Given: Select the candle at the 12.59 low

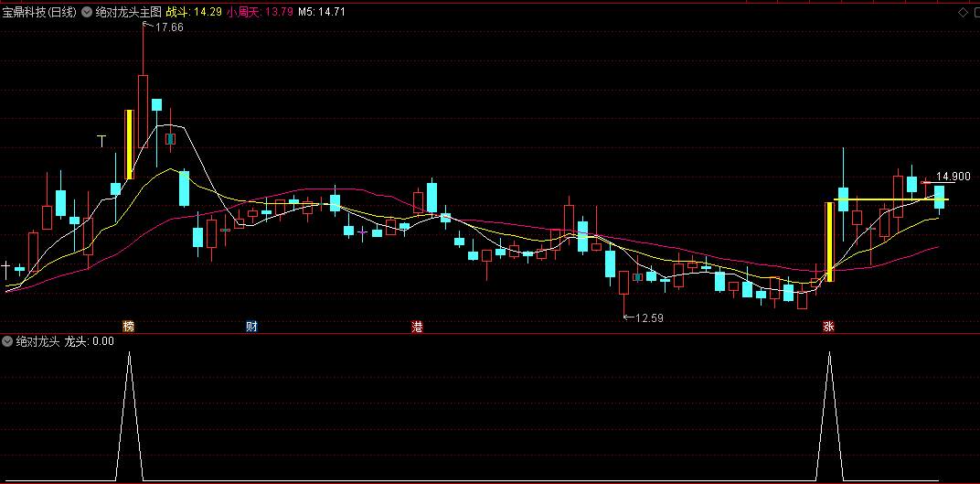Looking at the screenshot, I should (x=623, y=282).
